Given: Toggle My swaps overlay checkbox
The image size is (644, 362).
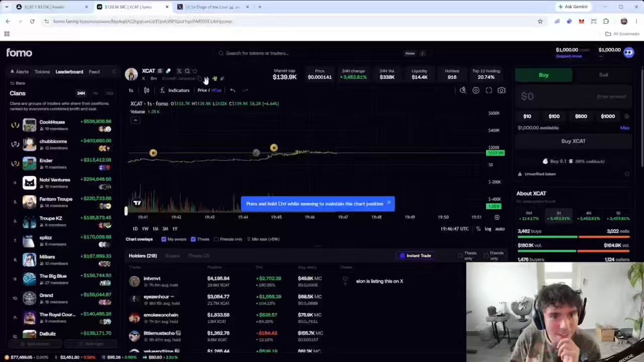Looking at the screenshot, I should click(x=164, y=239).
